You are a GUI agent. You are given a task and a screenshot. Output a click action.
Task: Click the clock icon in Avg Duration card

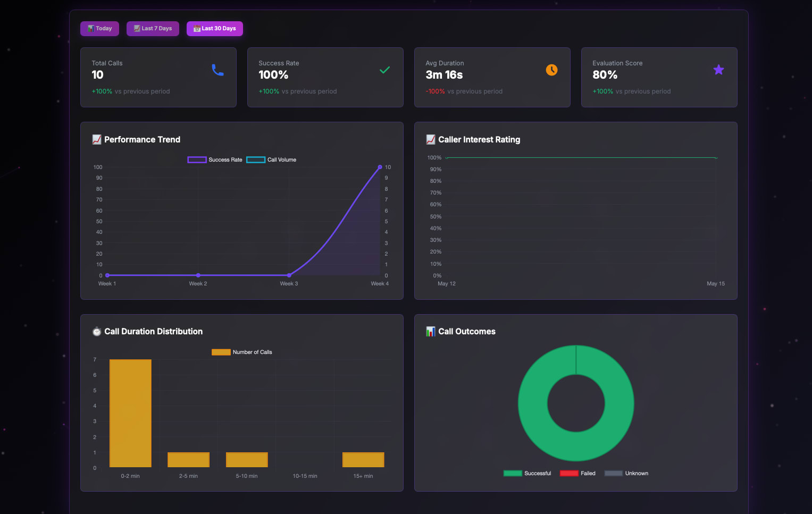click(552, 70)
